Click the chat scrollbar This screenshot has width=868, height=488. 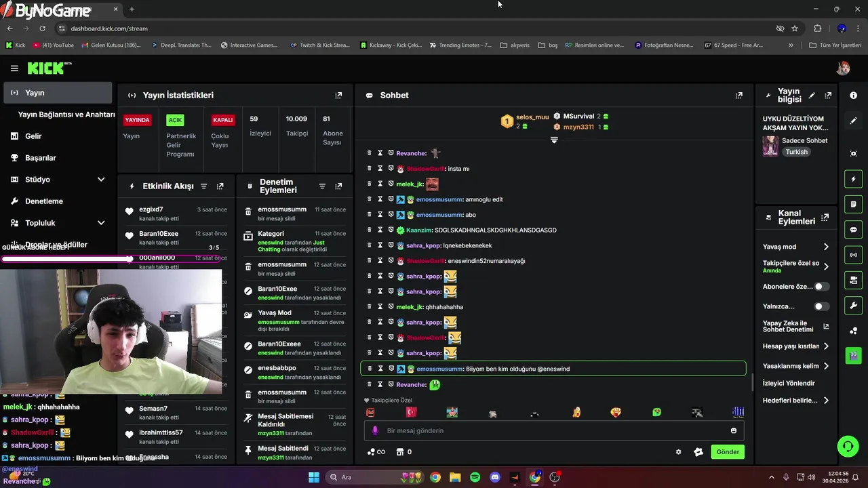click(x=751, y=382)
